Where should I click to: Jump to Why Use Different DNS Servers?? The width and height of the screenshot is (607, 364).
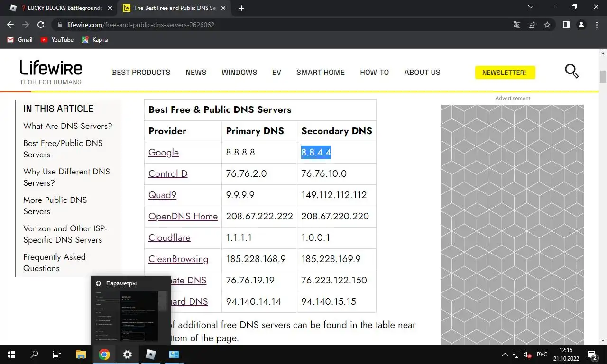[x=66, y=177]
